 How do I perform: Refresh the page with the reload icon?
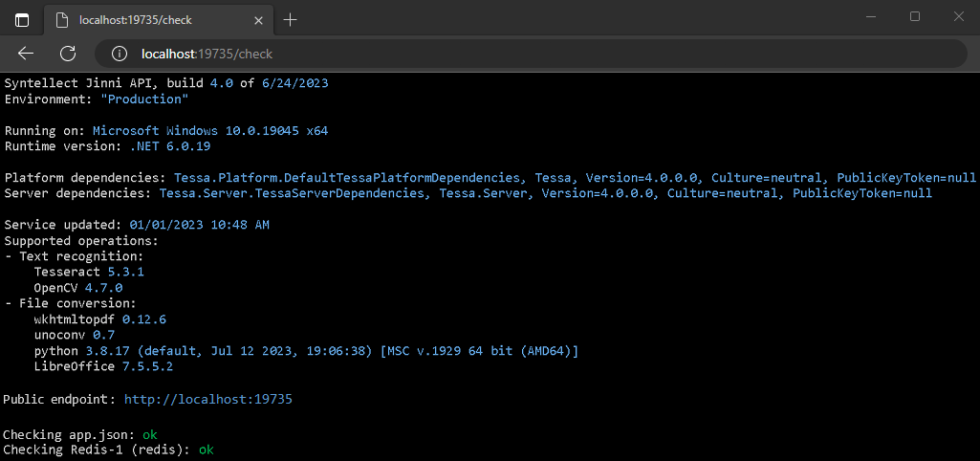pyautogui.click(x=68, y=54)
